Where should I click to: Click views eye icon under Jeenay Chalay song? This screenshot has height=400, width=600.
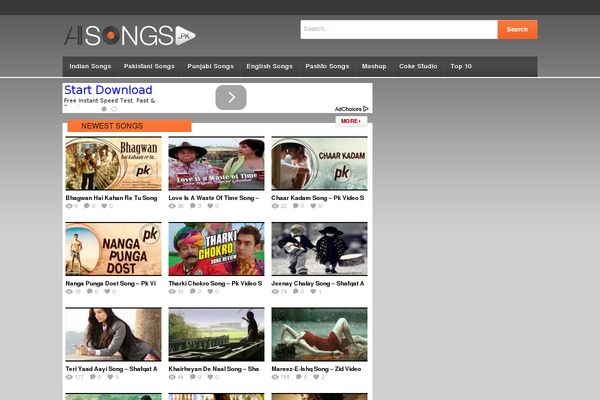click(x=275, y=292)
